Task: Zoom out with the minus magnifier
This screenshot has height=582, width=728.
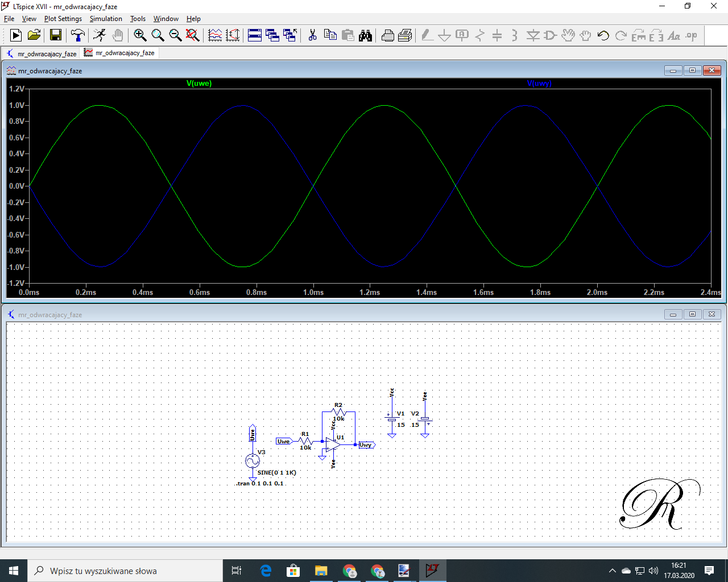Action: [x=175, y=35]
